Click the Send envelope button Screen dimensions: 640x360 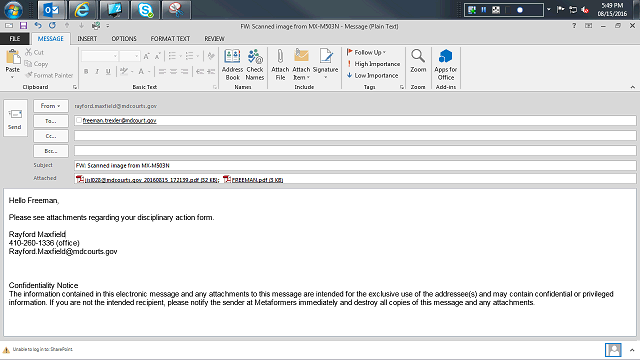click(15, 118)
